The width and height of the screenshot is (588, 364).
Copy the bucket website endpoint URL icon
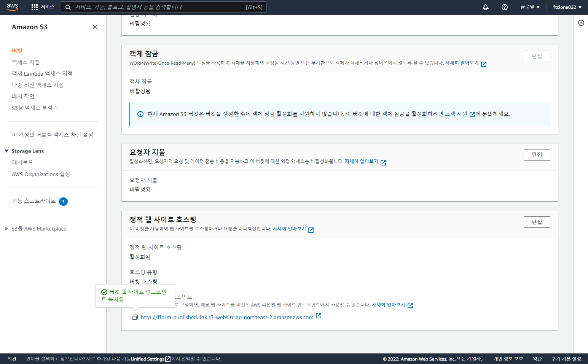tap(135, 317)
